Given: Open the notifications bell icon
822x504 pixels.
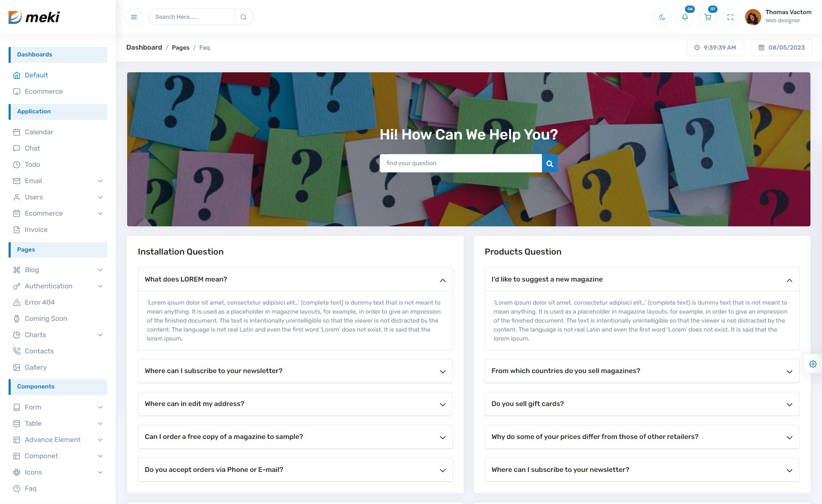Looking at the screenshot, I should coord(685,17).
